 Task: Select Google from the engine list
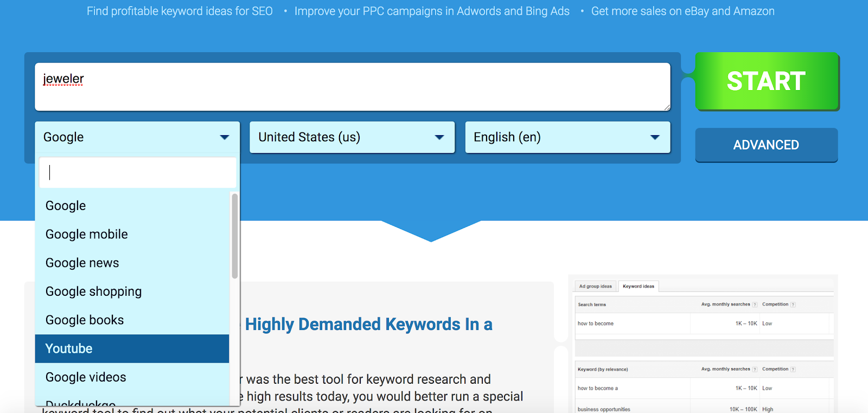pos(132,206)
